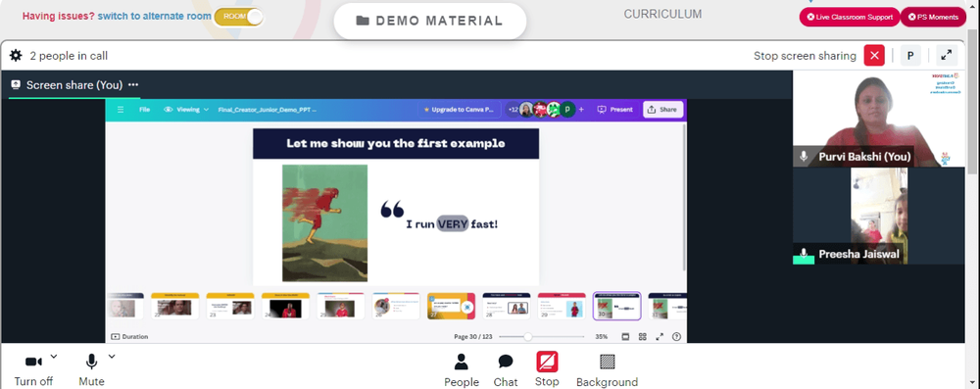Click the runner illustration on slide
This screenshot has width=980, height=389.
tap(324, 223)
